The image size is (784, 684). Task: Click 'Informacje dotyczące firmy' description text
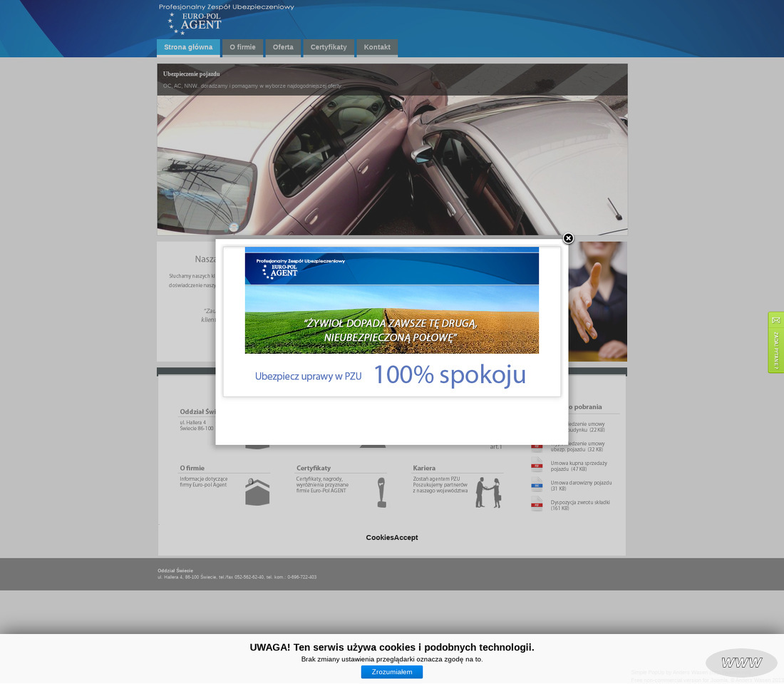[x=204, y=482]
